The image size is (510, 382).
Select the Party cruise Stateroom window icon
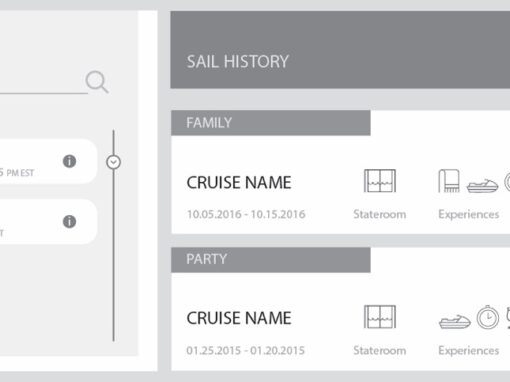click(x=380, y=317)
